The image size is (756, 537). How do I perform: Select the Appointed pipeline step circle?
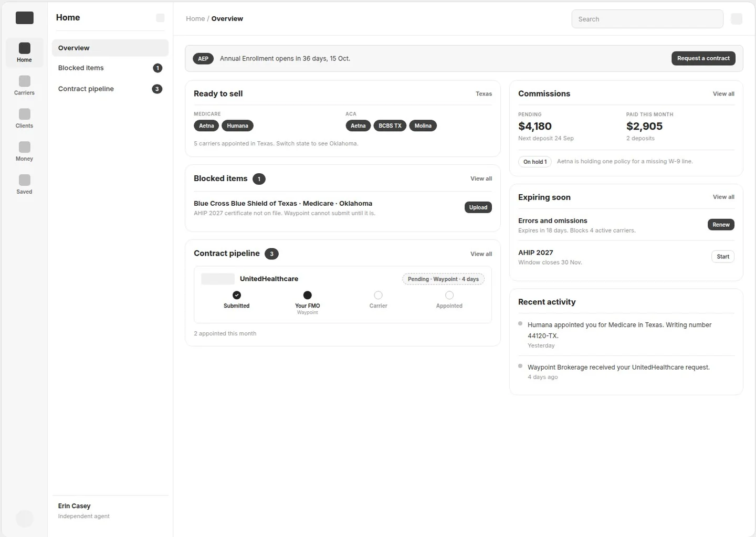coord(449,295)
